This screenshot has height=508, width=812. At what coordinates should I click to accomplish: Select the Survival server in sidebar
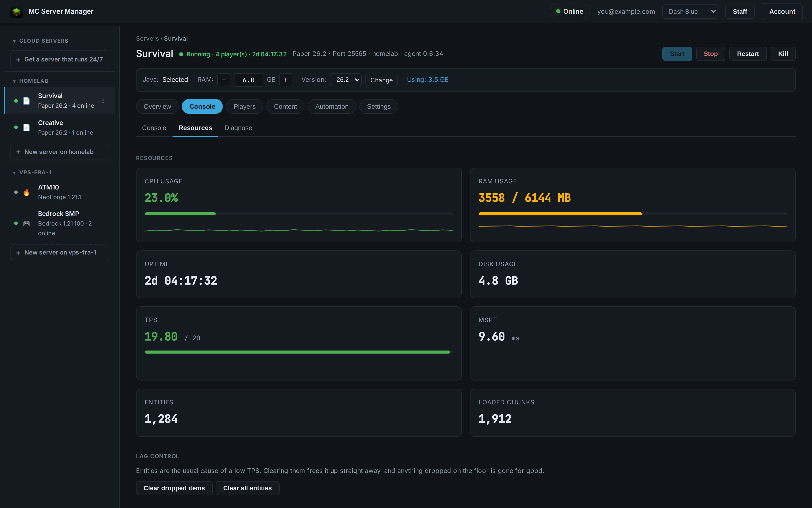point(60,101)
